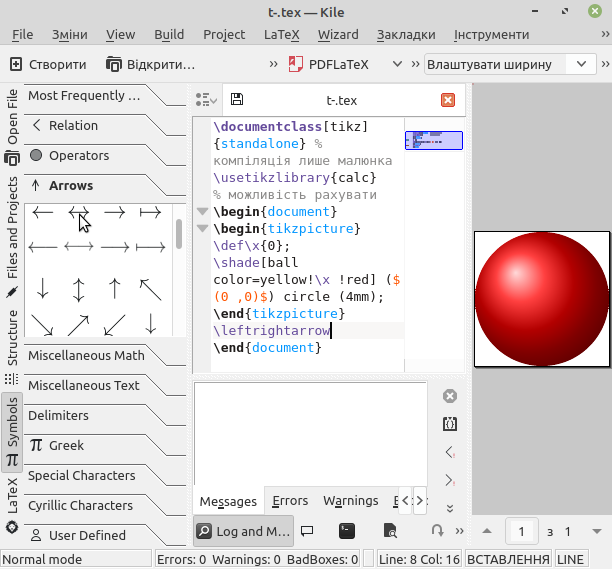Insert the left-right arrow symbol
The height and width of the screenshot is (569, 612).
tap(78, 213)
